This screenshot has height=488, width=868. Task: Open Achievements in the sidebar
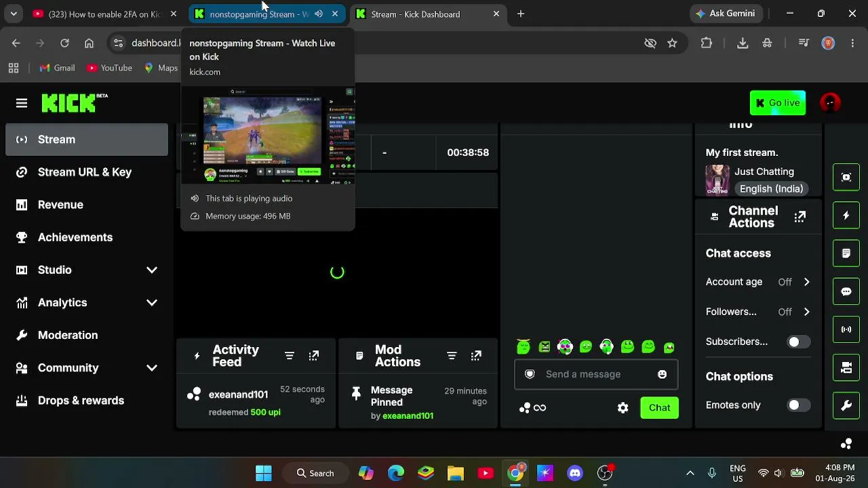(x=87, y=237)
